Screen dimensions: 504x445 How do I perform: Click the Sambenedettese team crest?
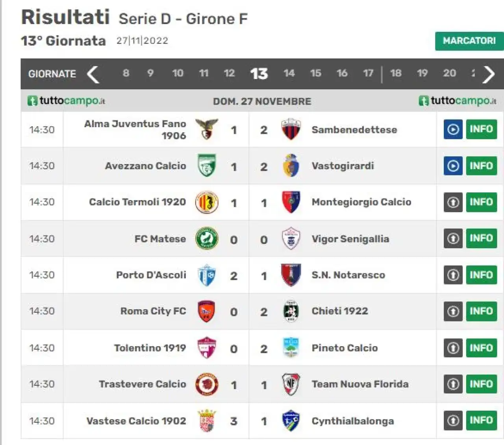(x=291, y=129)
